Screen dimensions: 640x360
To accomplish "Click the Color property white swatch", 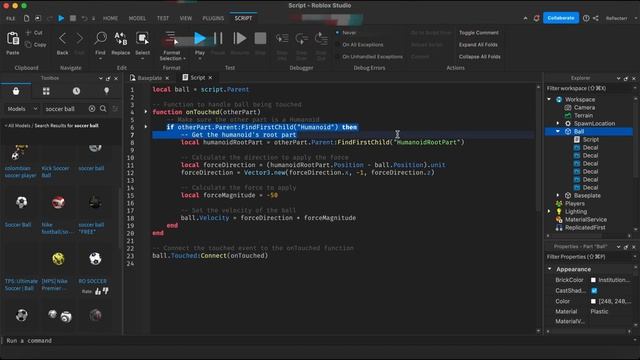I will pos(593,301).
